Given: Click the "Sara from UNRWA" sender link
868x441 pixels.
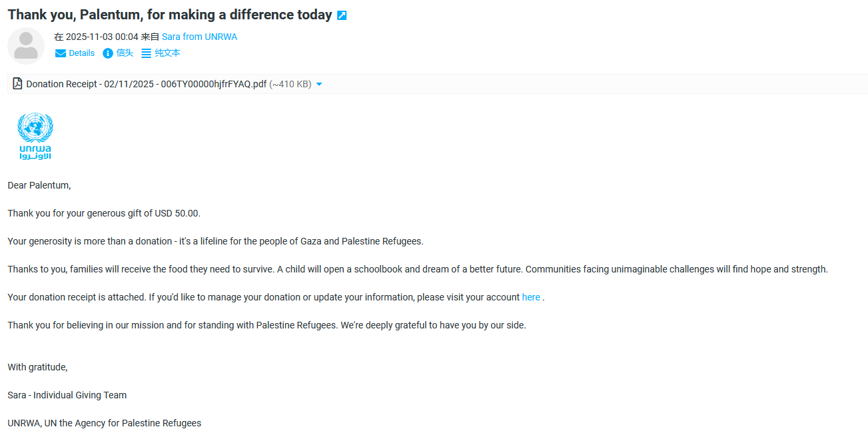Looking at the screenshot, I should (199, 37).
